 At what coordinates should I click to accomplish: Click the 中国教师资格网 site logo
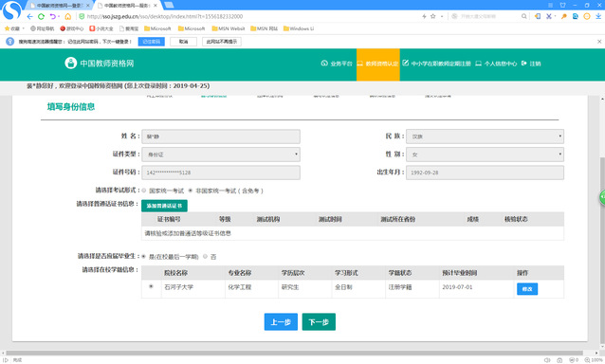[x=100, y=64]
